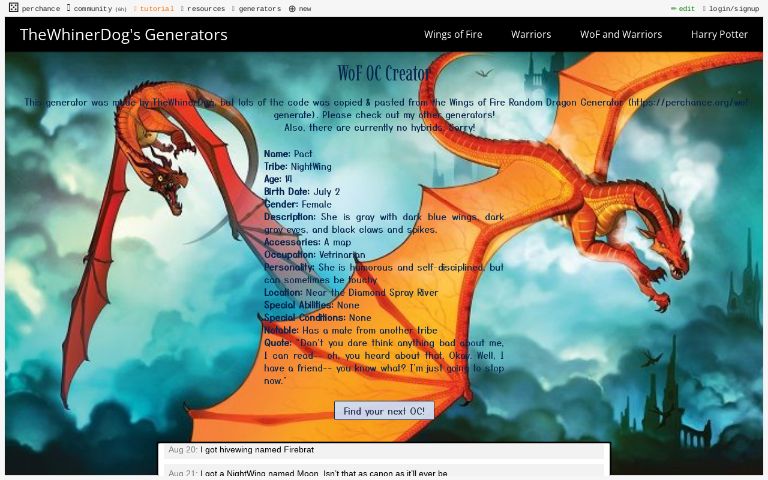Click the Find your next OC! button
Viewport: 768px width, 480px height.
pos(384,410)
